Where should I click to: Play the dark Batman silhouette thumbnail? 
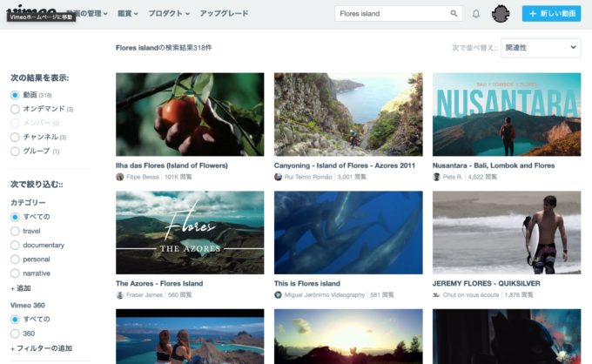[x=507, y=336]
